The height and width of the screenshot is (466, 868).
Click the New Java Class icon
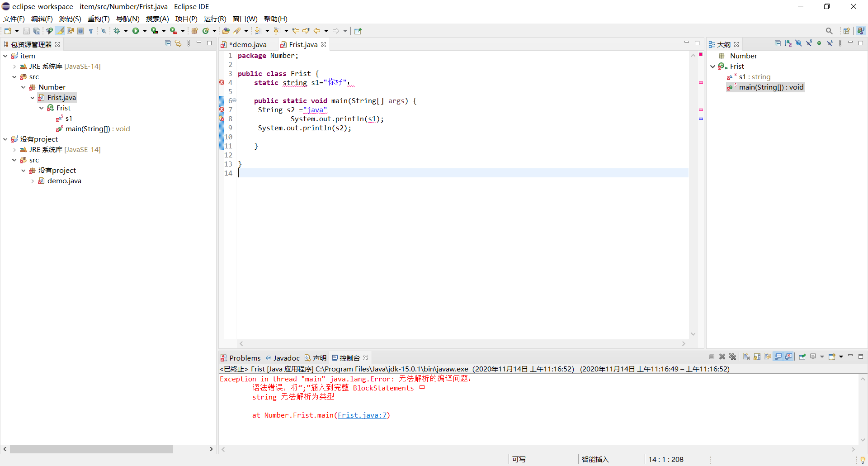pos(206,31)
